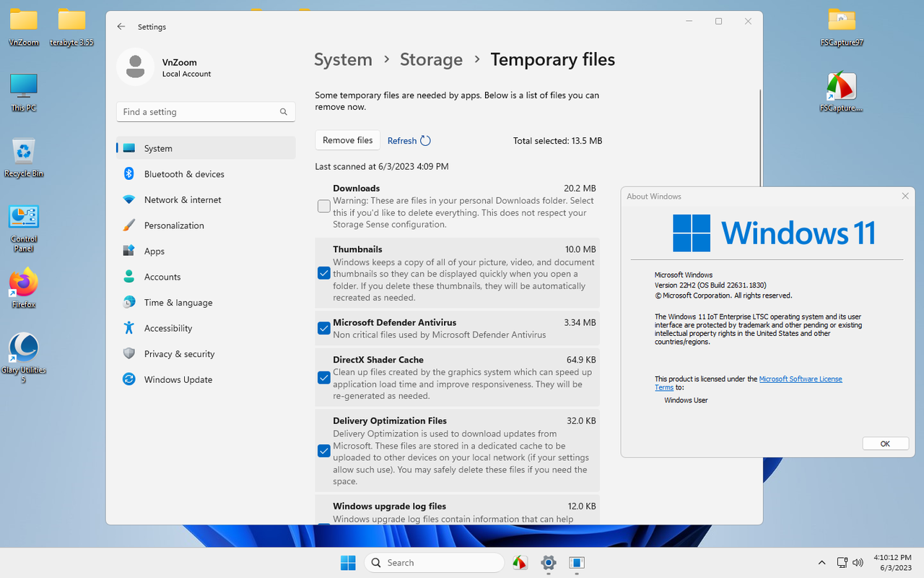Open Bluetooth & devices category

206,173
